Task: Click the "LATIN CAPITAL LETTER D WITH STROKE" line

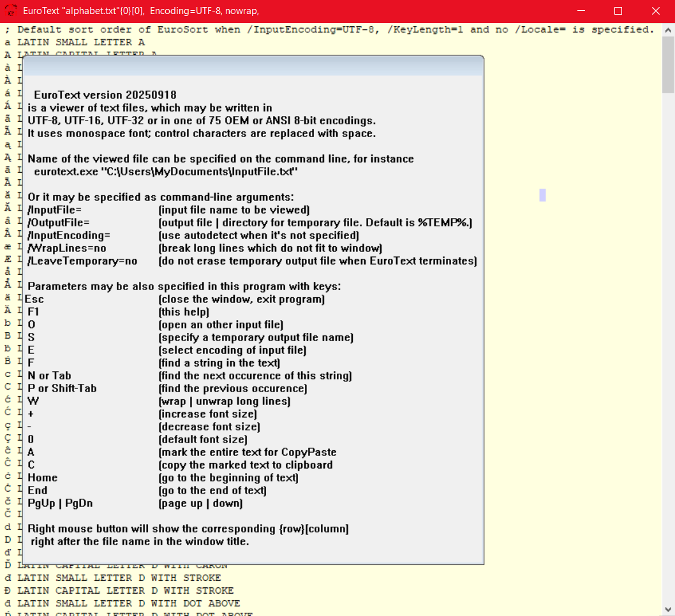Action: click(126, 590)
